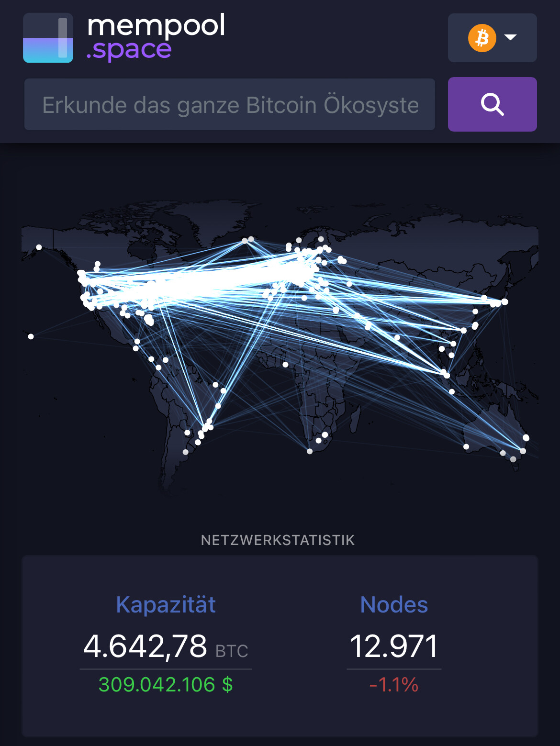Open the NETZWERKSTATISTIK section heading
The height and width of the screenshot is (746, 560).
[278, 540]
